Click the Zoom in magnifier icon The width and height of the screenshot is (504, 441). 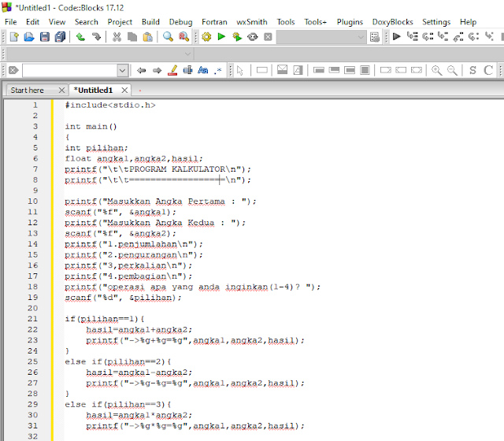tap(436, 70)
